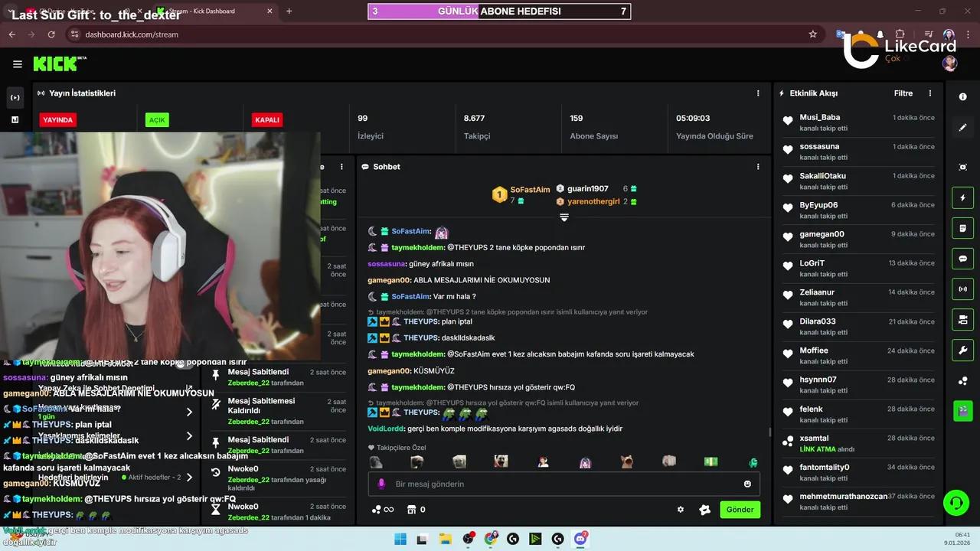The image size is (980, 551).
Task: Click the Gönder button
Action: 740,510
